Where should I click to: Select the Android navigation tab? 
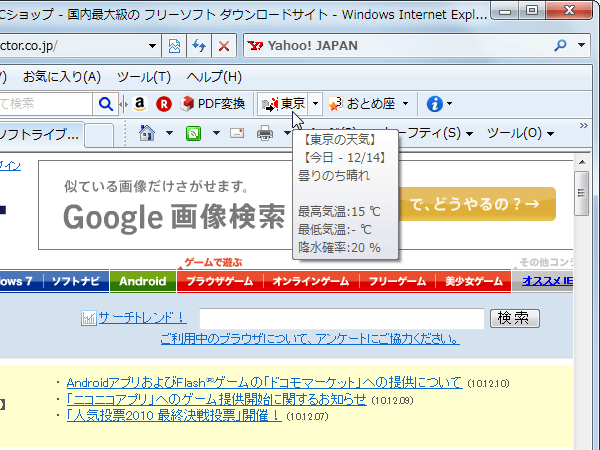[143, 281]
